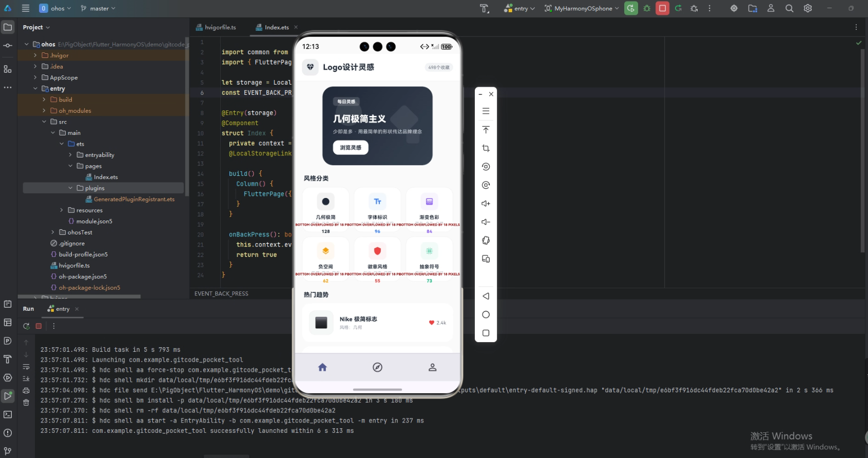Image resolution: width=868 pixels, height=458 pixels.
Task: Open the Run tool window in the left sidebar
Action: (8, 396)
